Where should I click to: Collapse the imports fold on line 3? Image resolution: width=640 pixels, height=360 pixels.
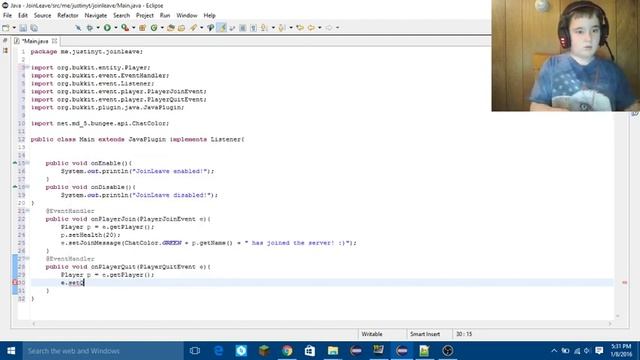tap(27, 67)
